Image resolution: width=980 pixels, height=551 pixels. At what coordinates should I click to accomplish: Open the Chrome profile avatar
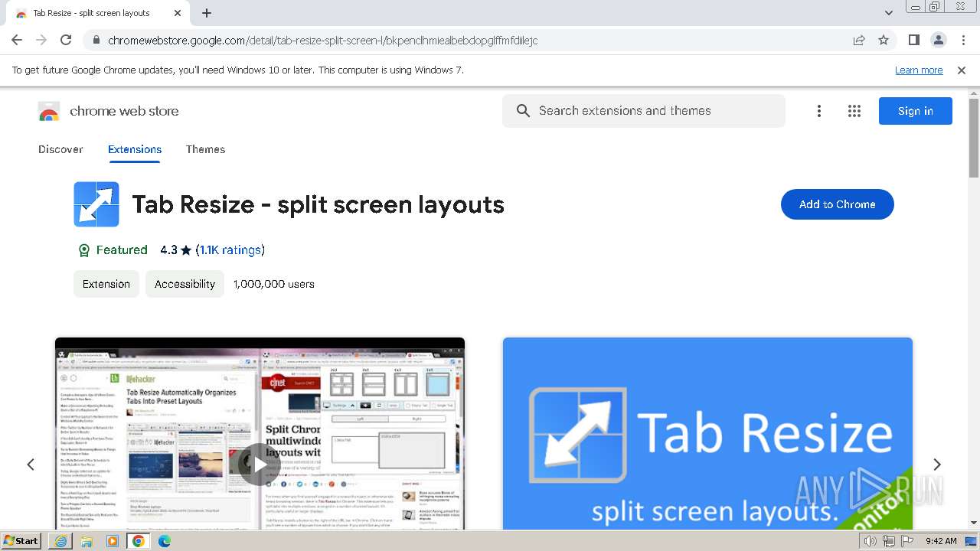point(938,41)
